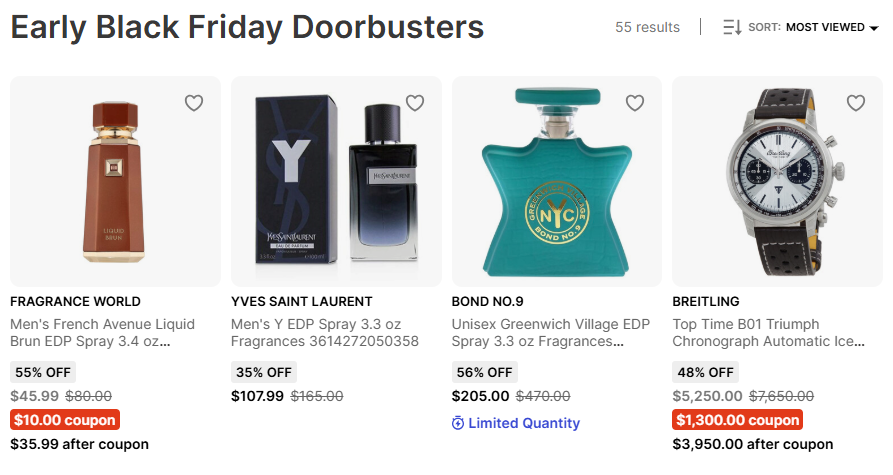Click heart icon on Breitling watch card
893x475 pixels.
tap(856, 103)
